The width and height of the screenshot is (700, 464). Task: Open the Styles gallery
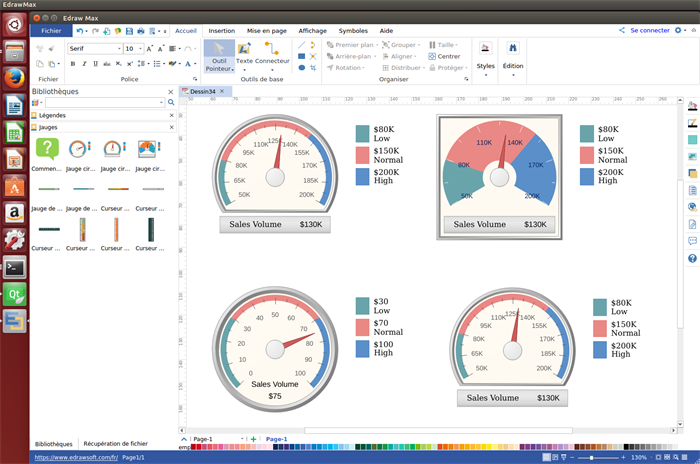pos(485,55)
